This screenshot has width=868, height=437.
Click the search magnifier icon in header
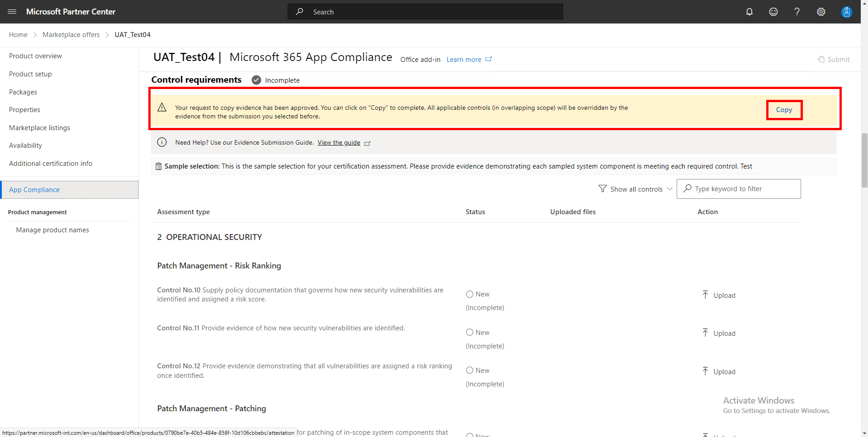(299, 12)
